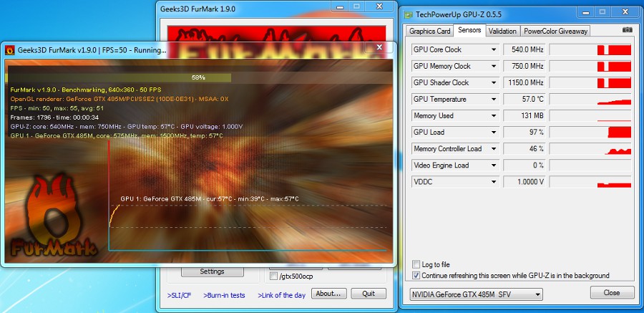Open the VDDC sensor dropdown
The image size is (644, 313).
[x=494, y=181]
